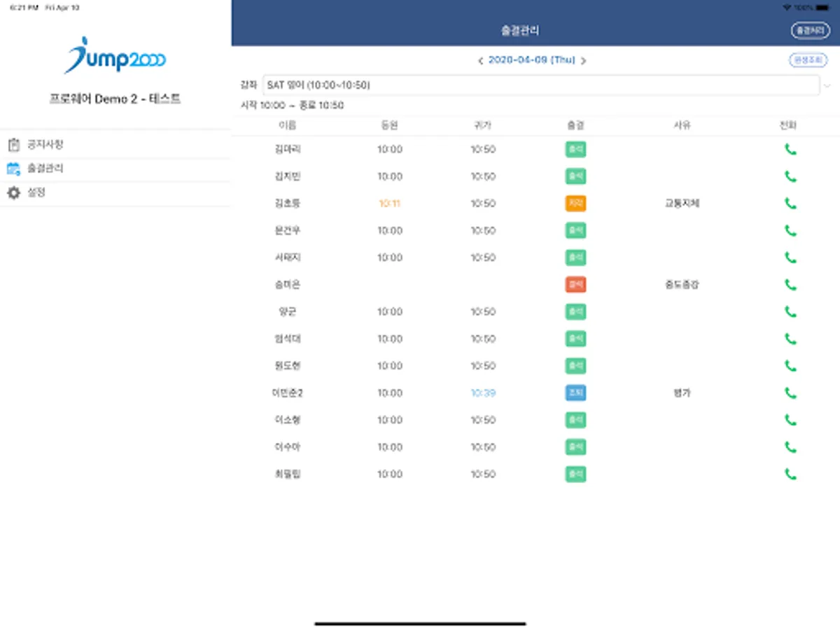Check the battery indicator in status bar
Screen dimensions: 840x630
click(822, 7)
